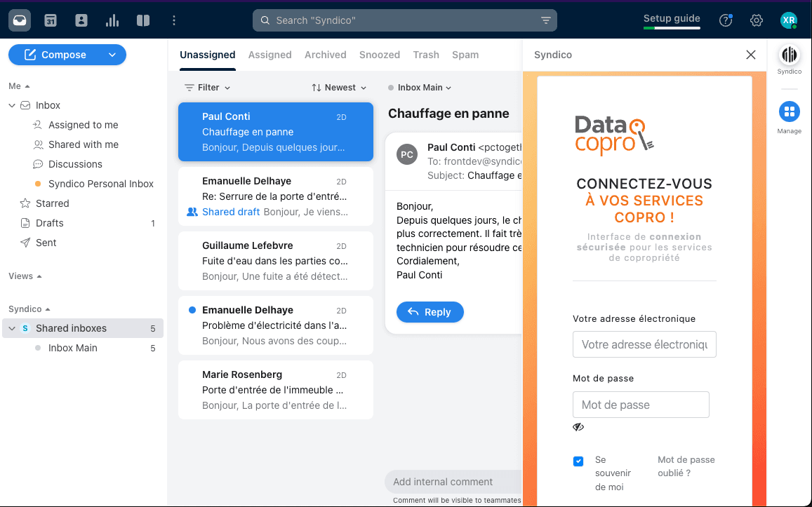Select the Syndico integration icon in right sidebar
The width and height of the screenshot is (812, 507).
tap(789, 54)
